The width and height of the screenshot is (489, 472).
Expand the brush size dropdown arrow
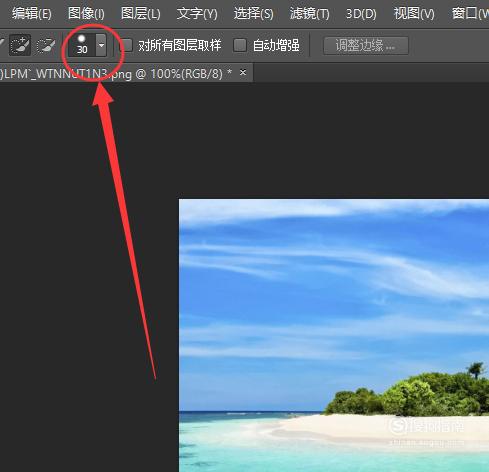(x=101, y=45)
